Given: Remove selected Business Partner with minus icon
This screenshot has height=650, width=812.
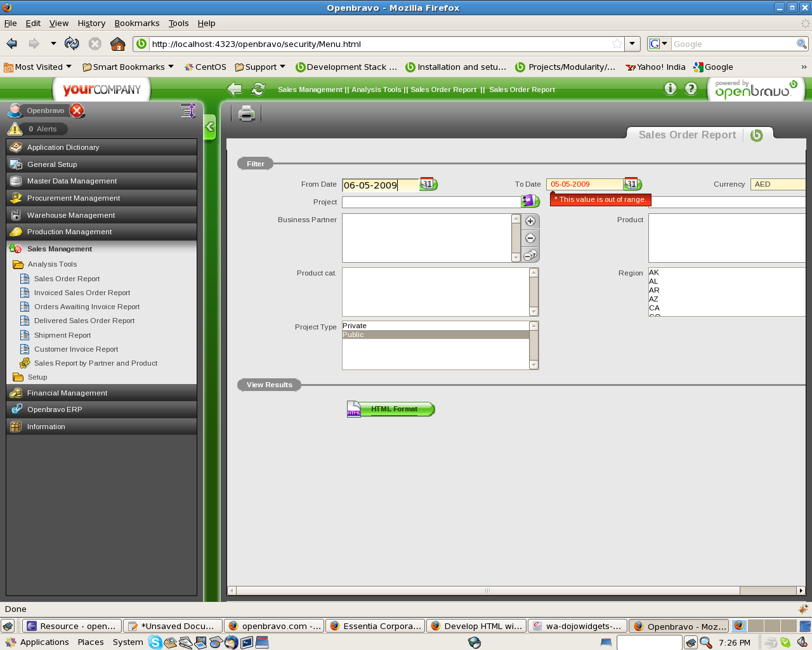Looking at the screenshot, I should tap(530, 239).
